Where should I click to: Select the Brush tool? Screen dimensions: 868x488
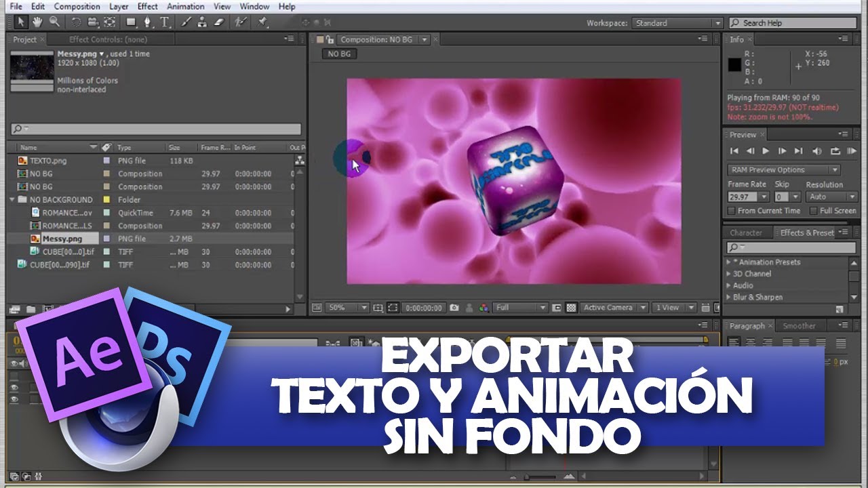click(x=187, y=22)
